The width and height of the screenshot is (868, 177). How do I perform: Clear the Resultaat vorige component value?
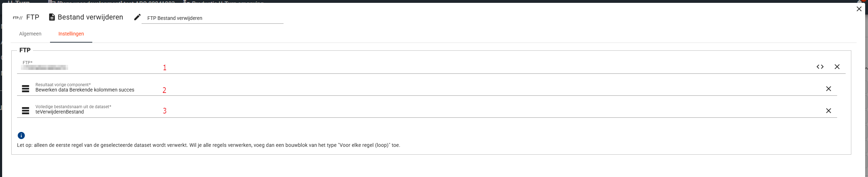click(828, 89)
